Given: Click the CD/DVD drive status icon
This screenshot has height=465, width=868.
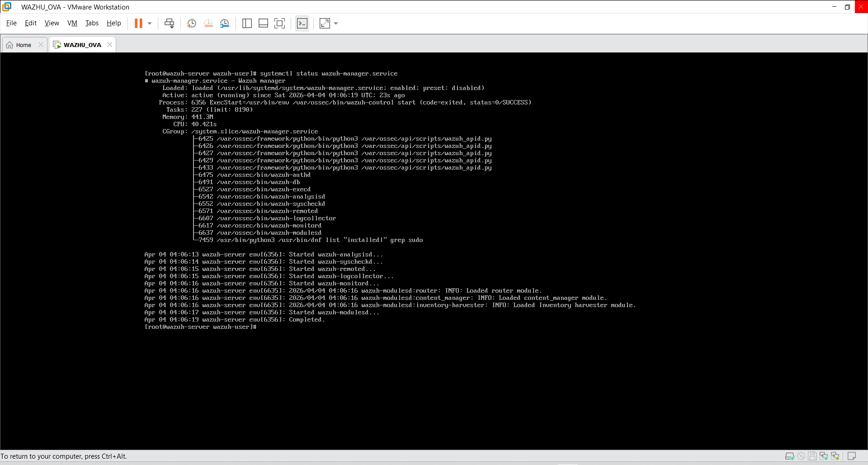Looking at the screenshot, I should click(x=801, y=456).
